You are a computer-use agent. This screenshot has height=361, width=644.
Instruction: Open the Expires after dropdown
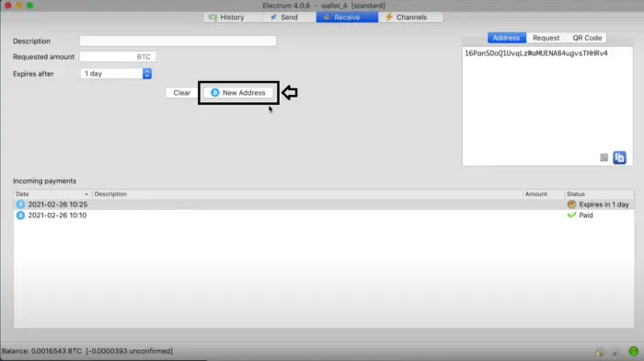point(116,74)
